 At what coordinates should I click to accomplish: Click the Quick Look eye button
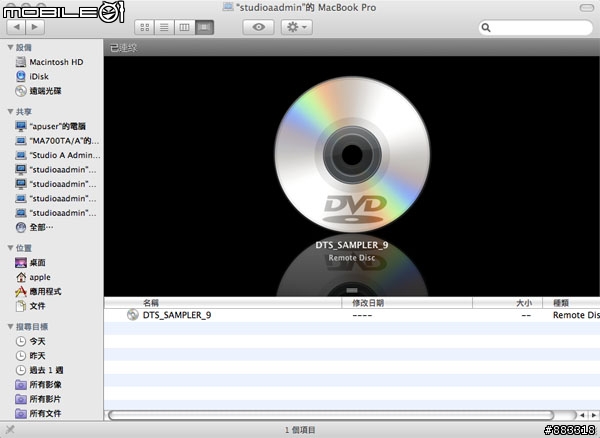click(x=258, y=27)
